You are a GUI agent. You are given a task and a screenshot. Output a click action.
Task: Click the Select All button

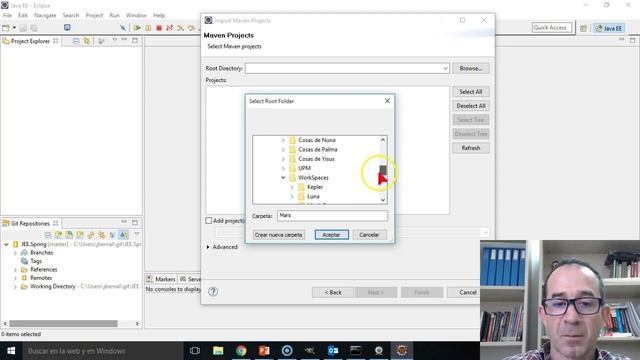[471, 92]
